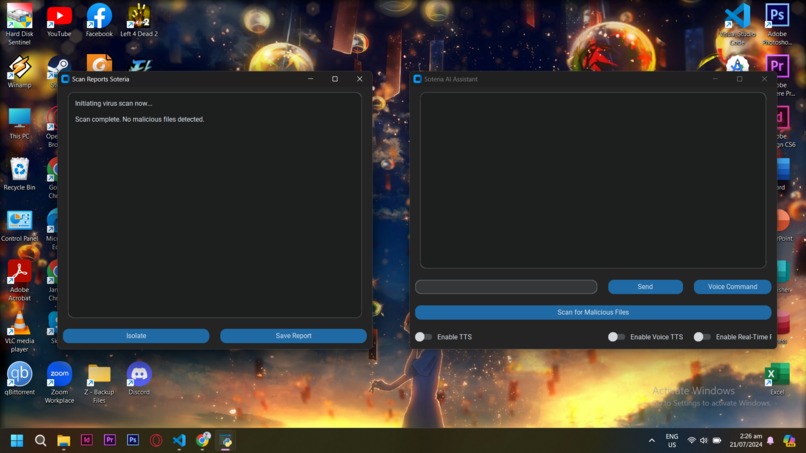Click the 'Scan complete. No malicious files detected.' text

tap(139, 119)
